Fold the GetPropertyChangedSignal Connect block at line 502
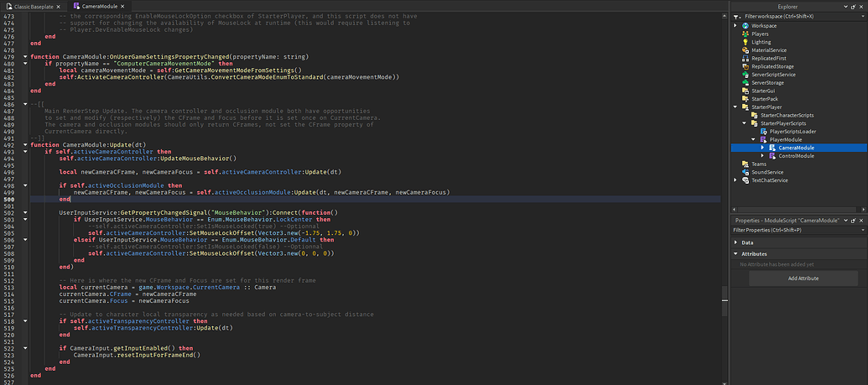Image resolution: width=868 pixels, height=385 pixels. (x=25, y=212)
